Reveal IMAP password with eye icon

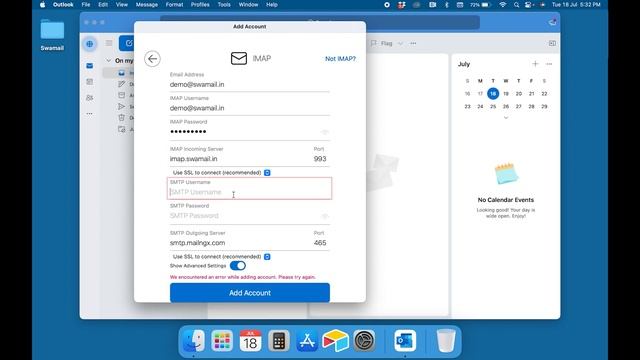click(325, 132)
